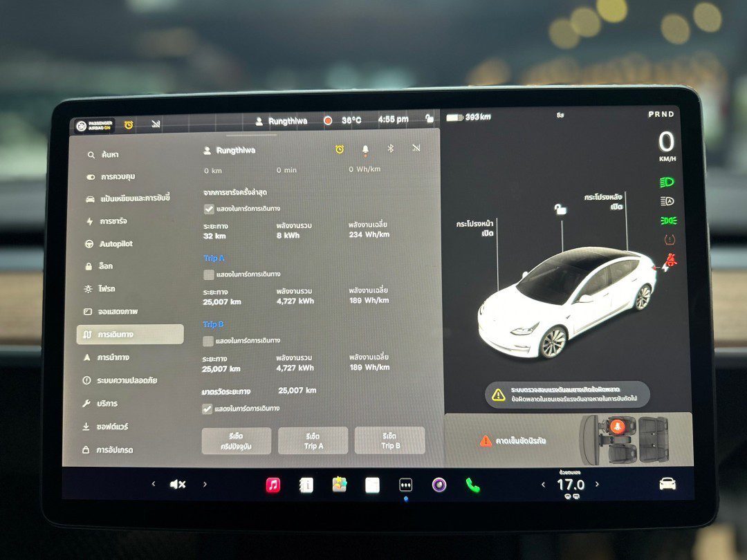Open the การนำทาง navigation menu
This screenshot has height=560, width=747.
(x=107, y=357)
